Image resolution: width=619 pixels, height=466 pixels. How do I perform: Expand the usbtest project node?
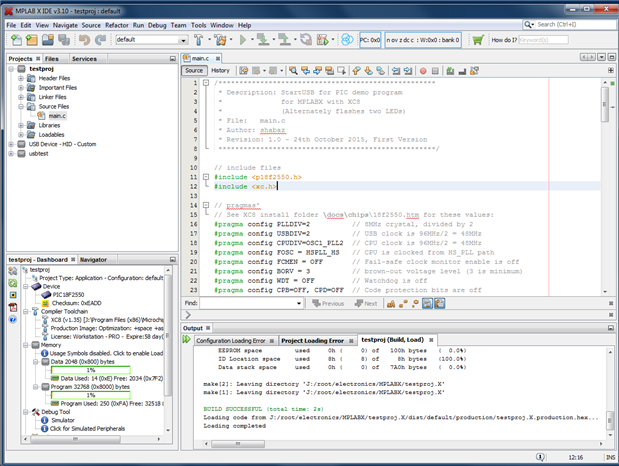(11, 154)
